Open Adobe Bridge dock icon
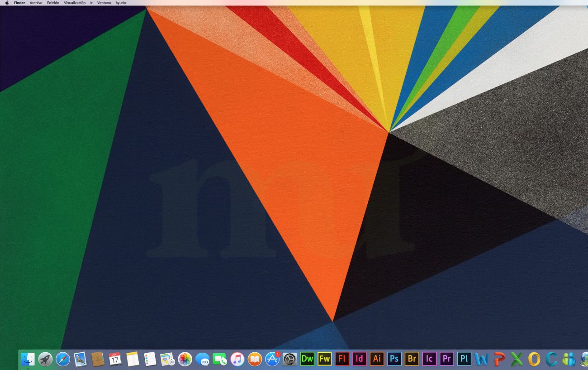588x370 pixels. 412,359
